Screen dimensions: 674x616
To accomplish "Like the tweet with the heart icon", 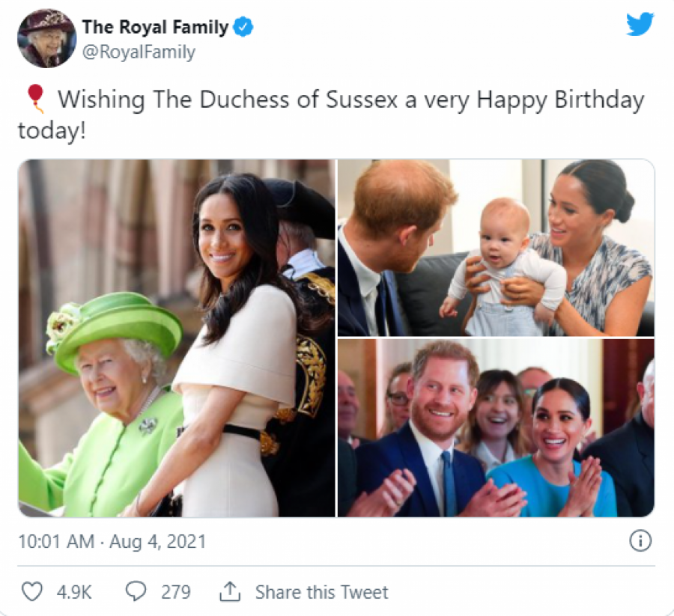I will pyautogui.click(x=31, y=592).
